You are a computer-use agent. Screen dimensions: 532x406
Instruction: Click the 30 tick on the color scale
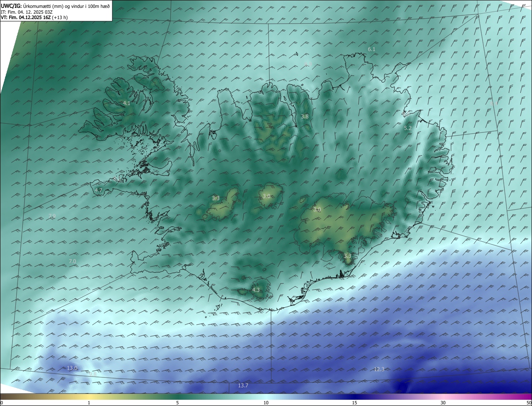pos(443,403)
